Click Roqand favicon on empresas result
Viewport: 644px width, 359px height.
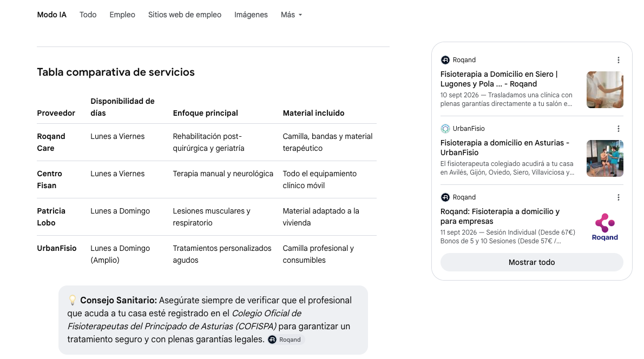[445, 197]
